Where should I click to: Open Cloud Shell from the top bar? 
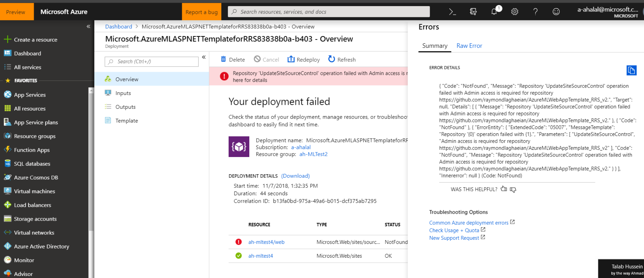(453, 12)
